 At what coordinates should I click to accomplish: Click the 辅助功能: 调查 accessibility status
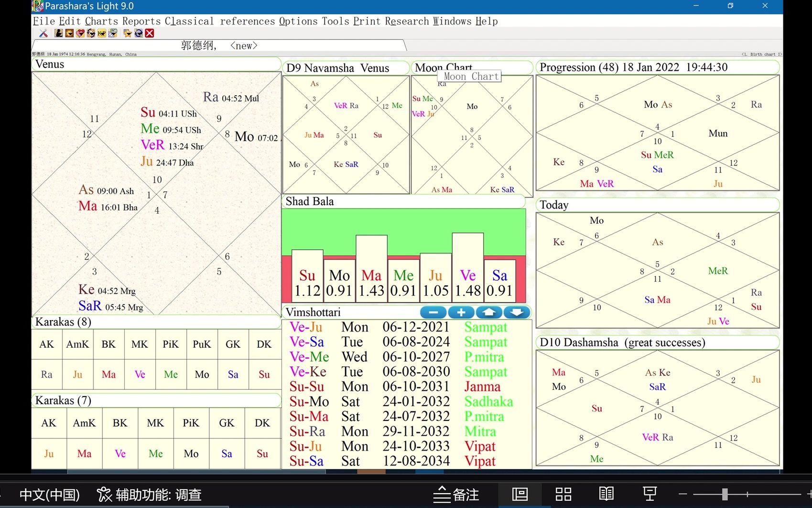point(149,494)
